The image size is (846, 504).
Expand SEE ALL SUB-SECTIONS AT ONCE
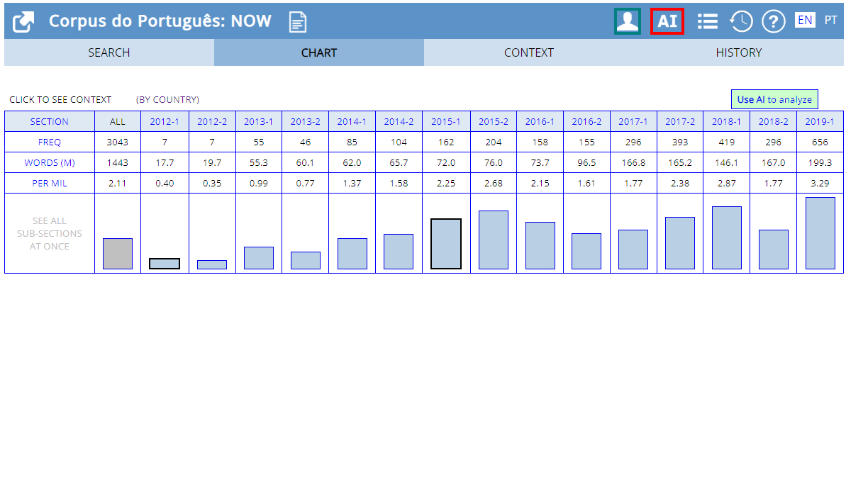(x=50, y=234)
